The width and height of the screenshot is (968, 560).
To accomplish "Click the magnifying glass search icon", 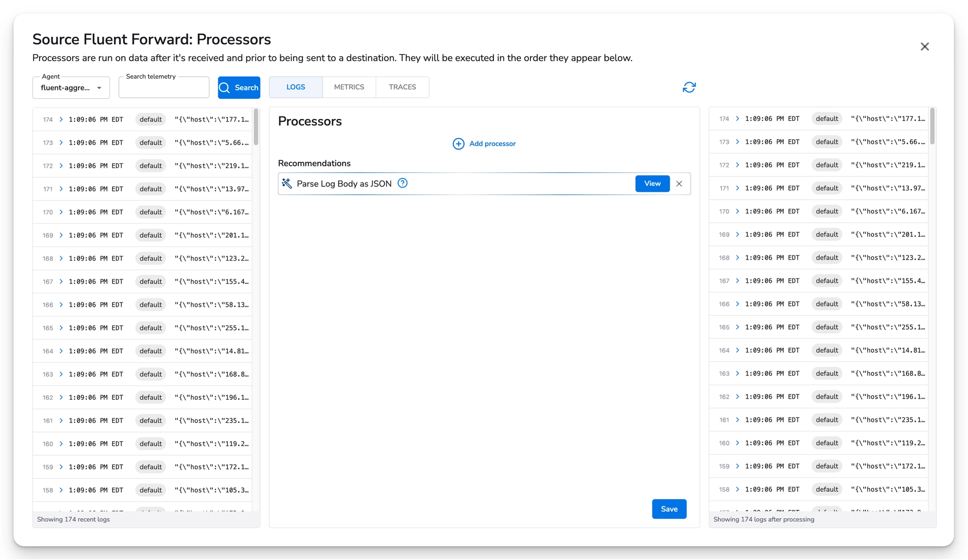I will (225, 87).
